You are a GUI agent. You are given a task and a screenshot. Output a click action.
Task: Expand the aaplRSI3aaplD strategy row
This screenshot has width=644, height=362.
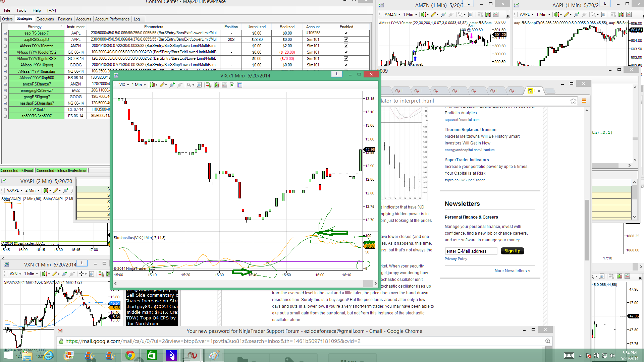click(5, 40)
